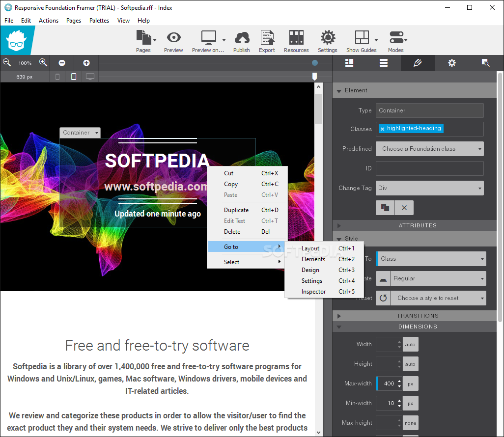The width and height of the screenshot is (504, 437).
Task: Click the Preview eye icon
Action: (x=173, y=38)
